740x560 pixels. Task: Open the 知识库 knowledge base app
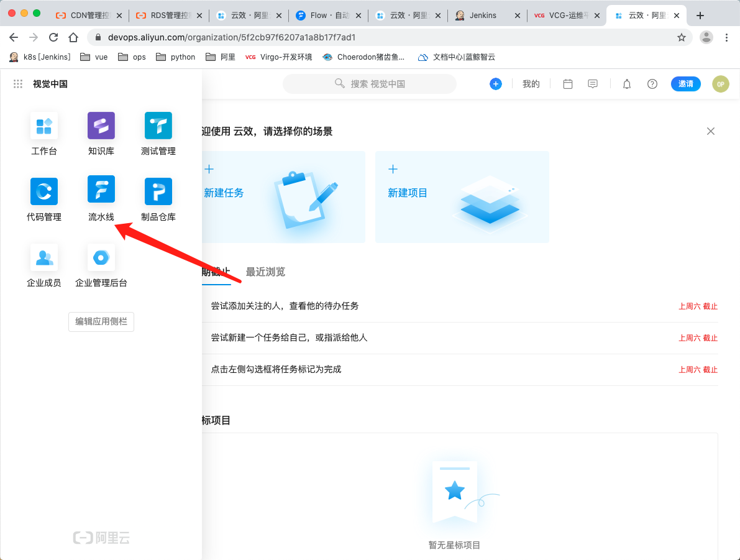pos(101,134)
